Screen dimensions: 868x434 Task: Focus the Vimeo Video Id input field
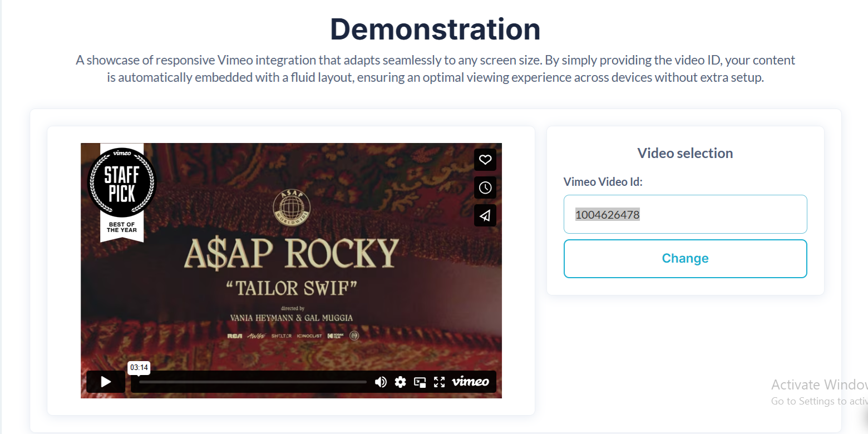pos(685,214)
